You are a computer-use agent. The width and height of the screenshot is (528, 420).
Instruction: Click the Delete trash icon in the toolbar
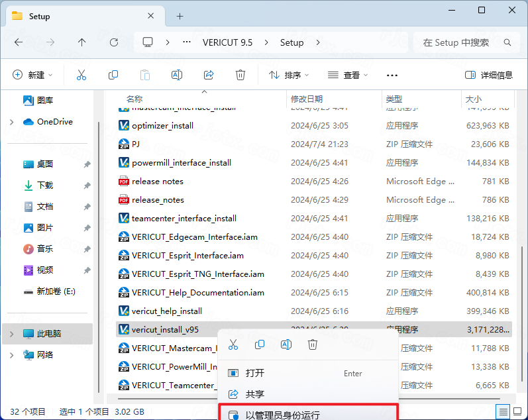click(240, 75)
